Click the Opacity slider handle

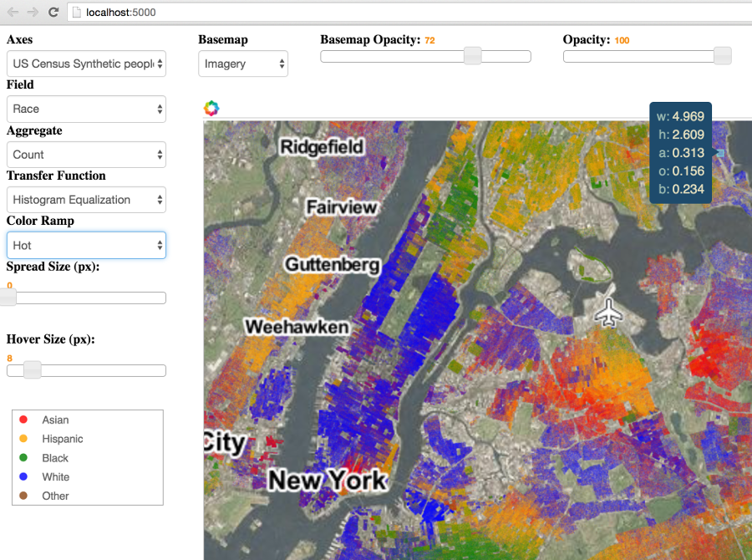[x=723, y=56]
